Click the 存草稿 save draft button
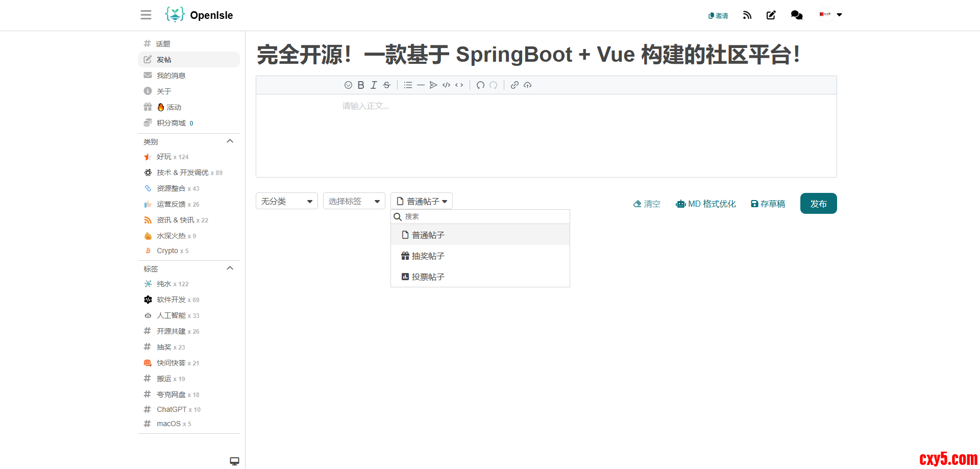980x469 pixels. tap(768, 204)
